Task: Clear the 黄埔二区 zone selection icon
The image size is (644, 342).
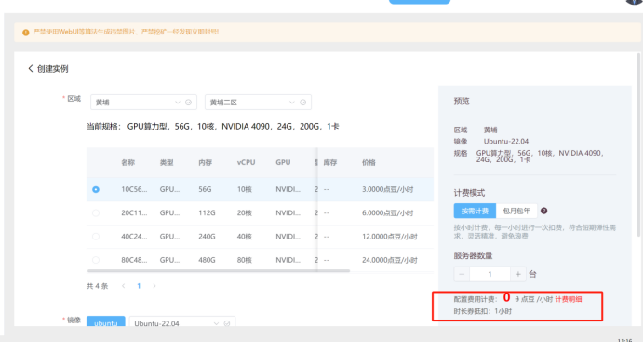Action: [x=302, y=103]
